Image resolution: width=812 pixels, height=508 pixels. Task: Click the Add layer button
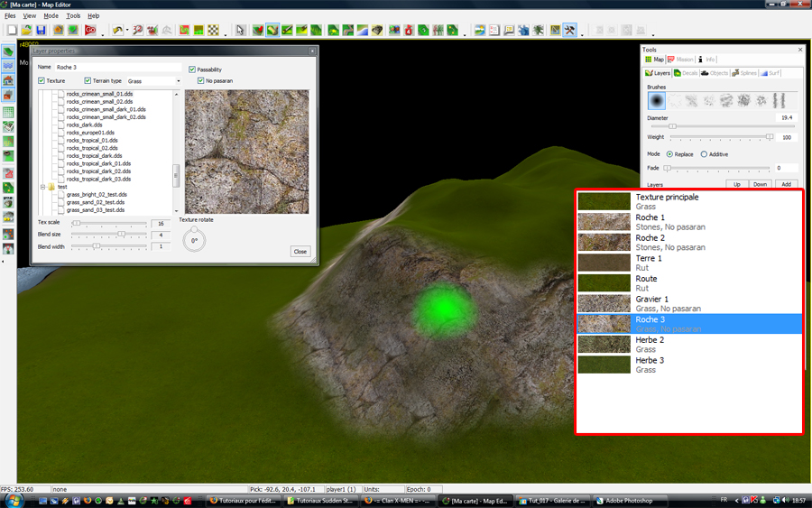click(x=786, y=184)
